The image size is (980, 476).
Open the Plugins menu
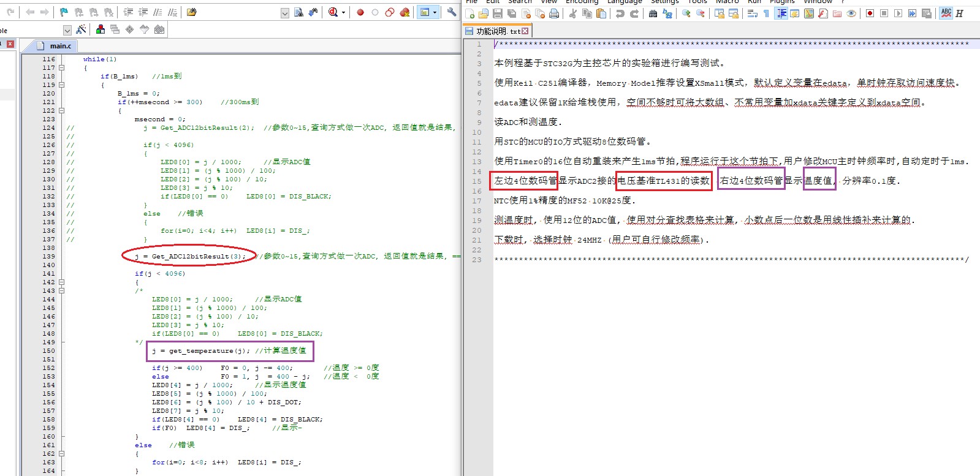point(782,2)
